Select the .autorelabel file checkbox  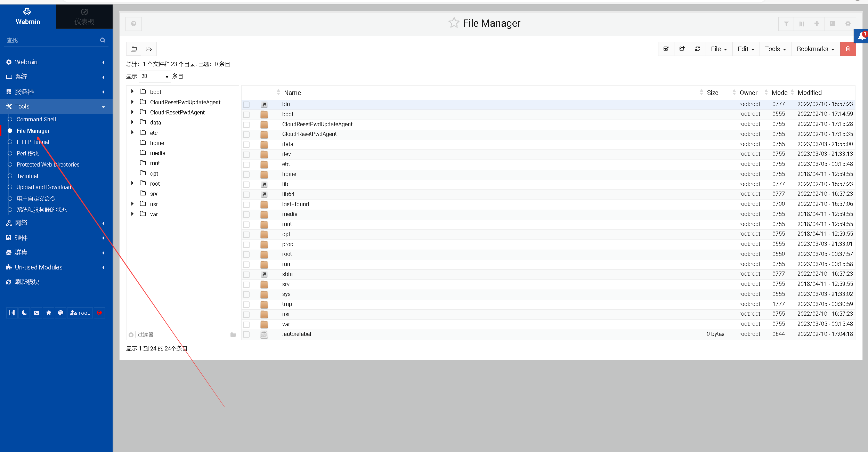pos(246,334)
